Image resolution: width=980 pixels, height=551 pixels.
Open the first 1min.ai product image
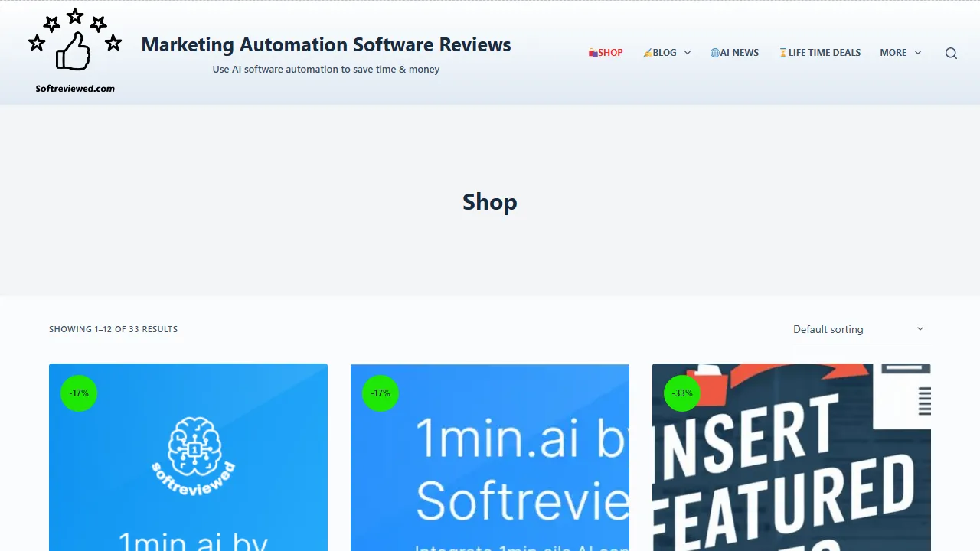pyautogui.click(x=188, y=458)
